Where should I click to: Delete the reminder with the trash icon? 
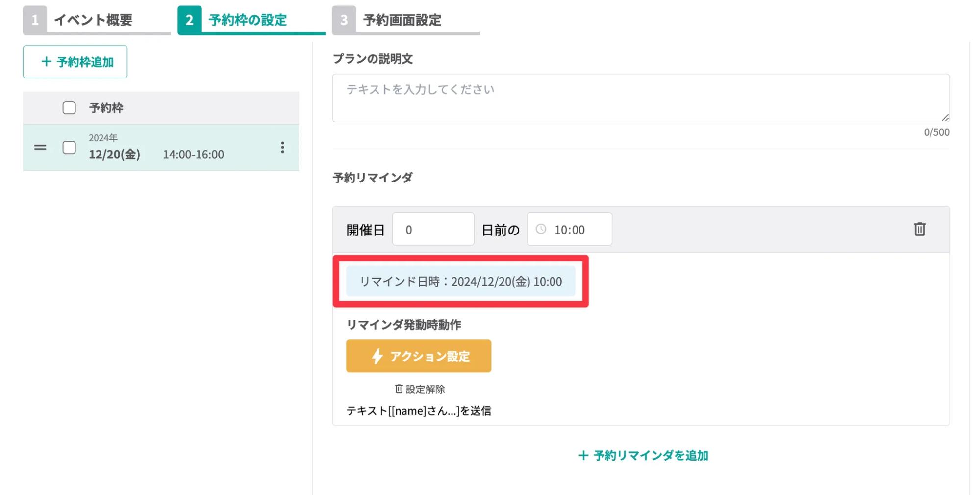(x=920, y=229)
